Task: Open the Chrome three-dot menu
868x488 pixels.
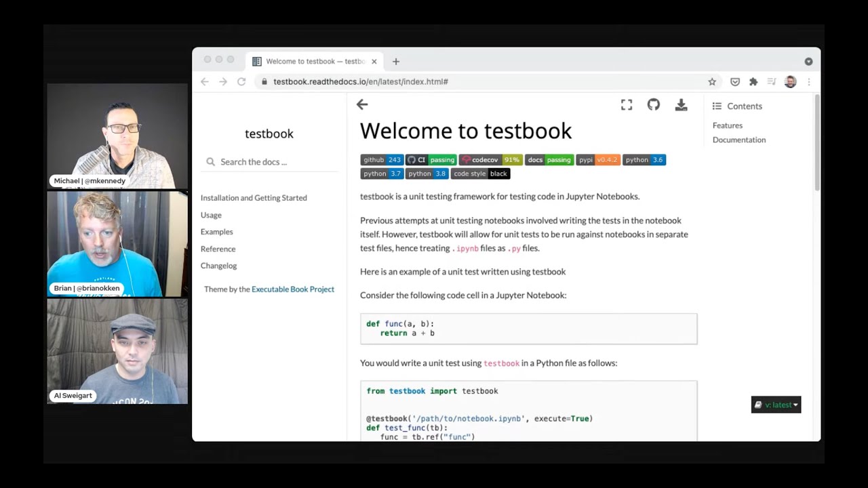Action: coord(808,81)
